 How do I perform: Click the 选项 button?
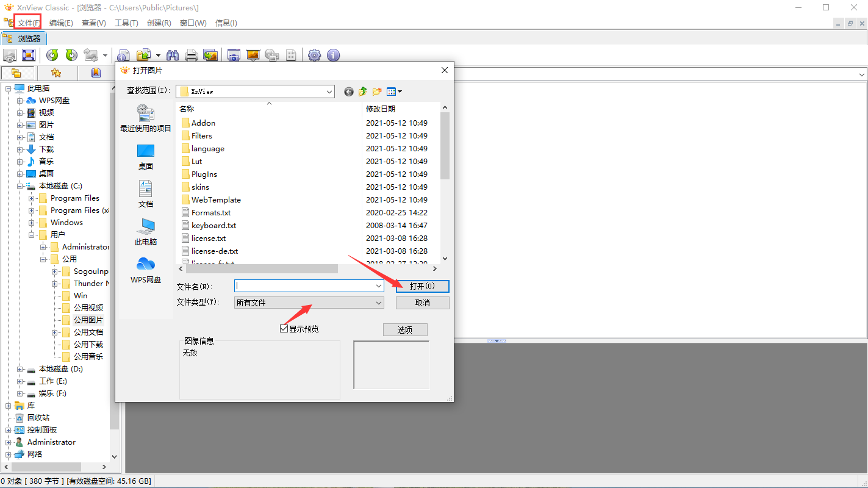pos(405,329)
